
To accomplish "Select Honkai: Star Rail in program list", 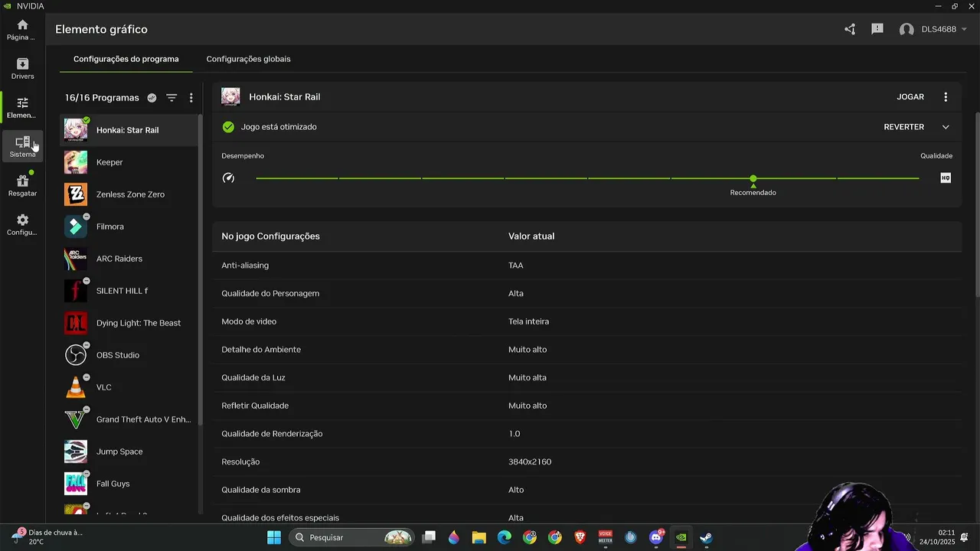I will coord(129,130).
